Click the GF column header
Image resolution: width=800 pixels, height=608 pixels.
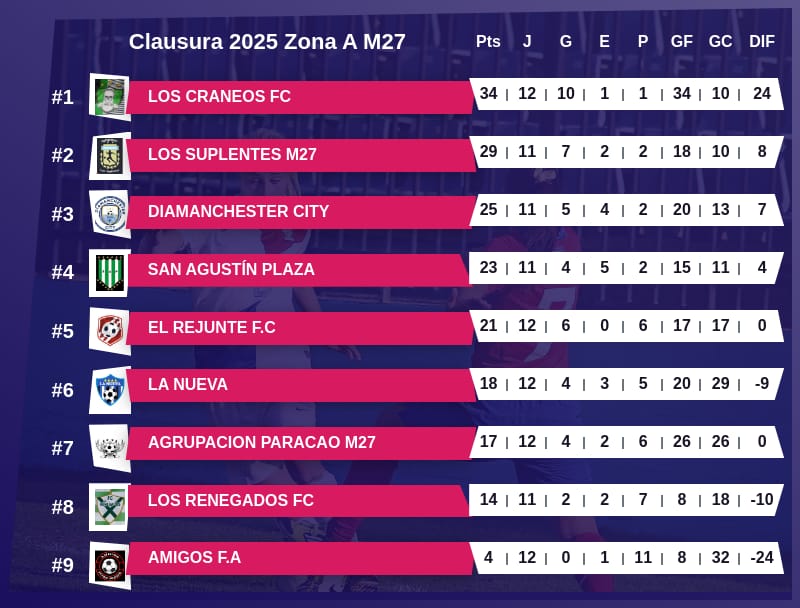click(682, 42)
